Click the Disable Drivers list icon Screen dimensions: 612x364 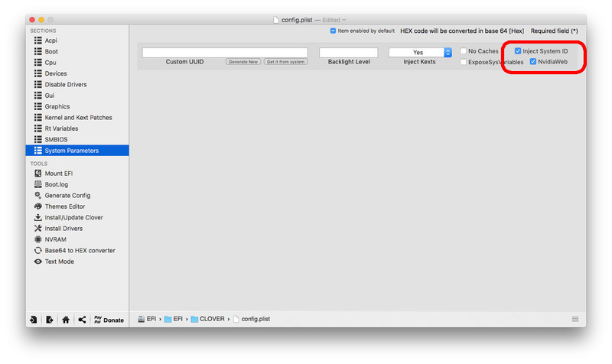tap(37, 84)
